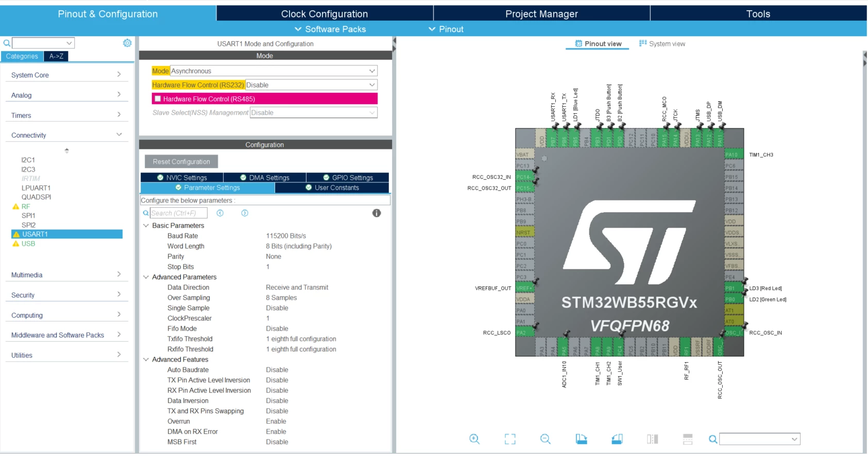
Task: Click the horizontal split view icon
Action: click(688, 439)
